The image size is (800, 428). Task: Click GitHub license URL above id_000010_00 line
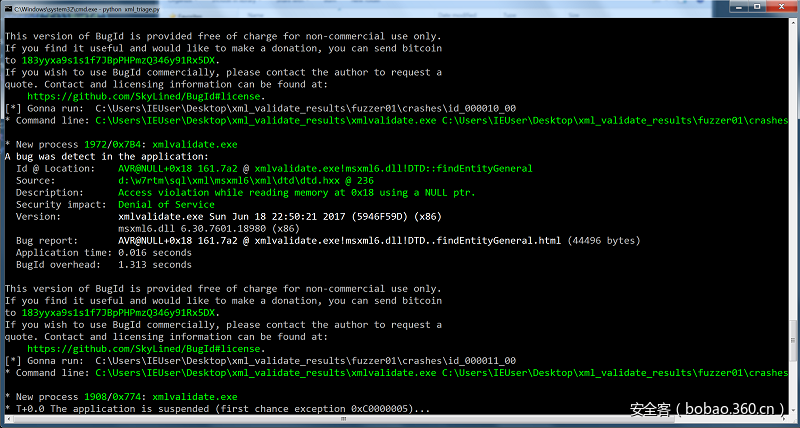(146, 96)
